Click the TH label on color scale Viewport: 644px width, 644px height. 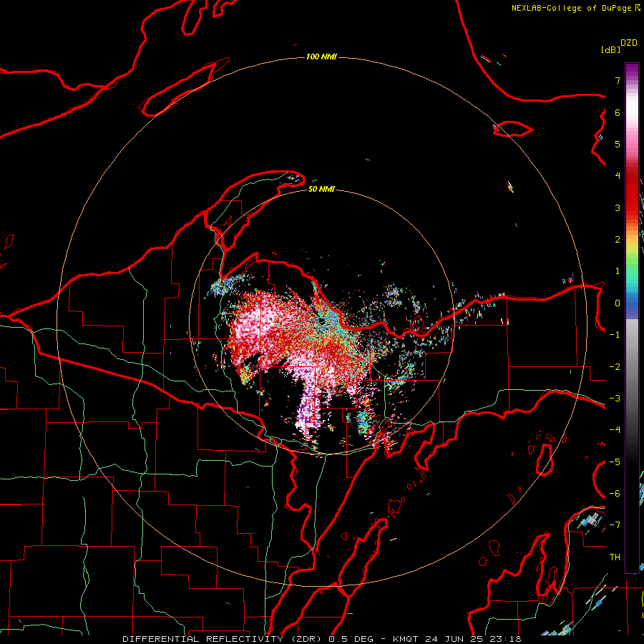coord(615,557)
